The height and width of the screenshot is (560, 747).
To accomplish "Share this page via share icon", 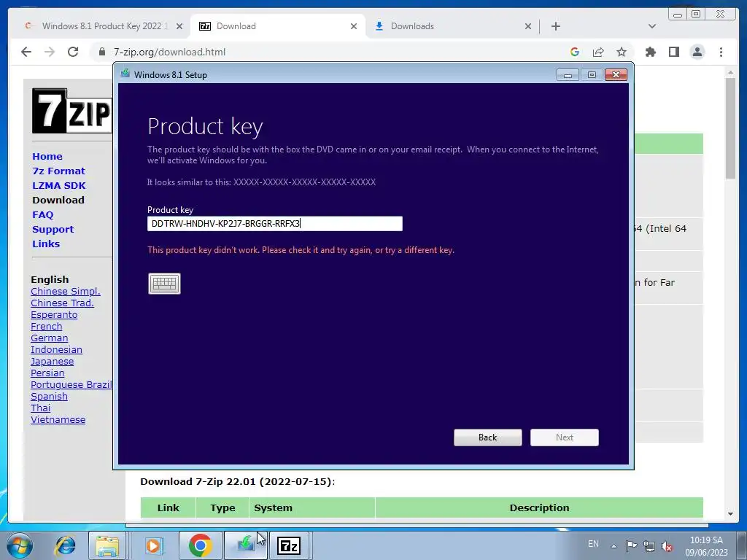I will click(598, 52).
